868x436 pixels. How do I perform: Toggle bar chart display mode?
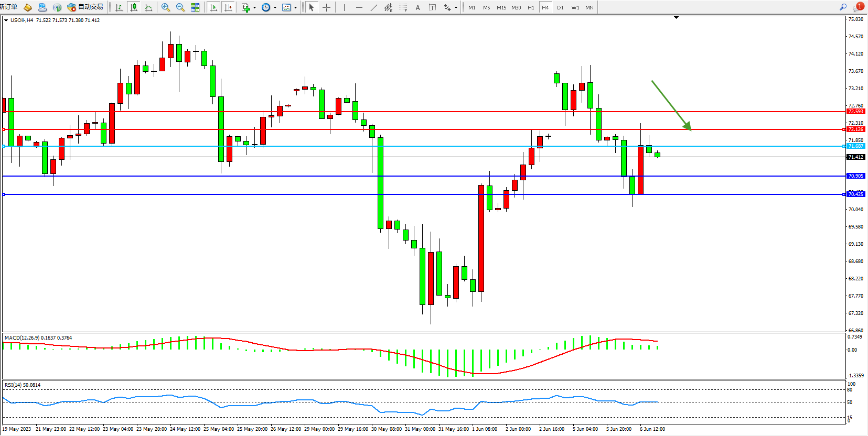(119, 7)
